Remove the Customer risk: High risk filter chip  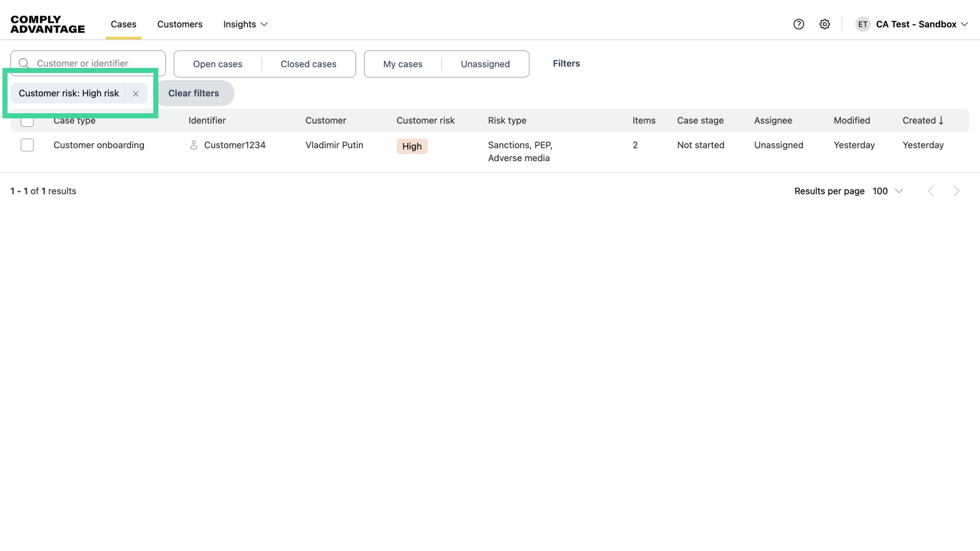coord(135,93)
